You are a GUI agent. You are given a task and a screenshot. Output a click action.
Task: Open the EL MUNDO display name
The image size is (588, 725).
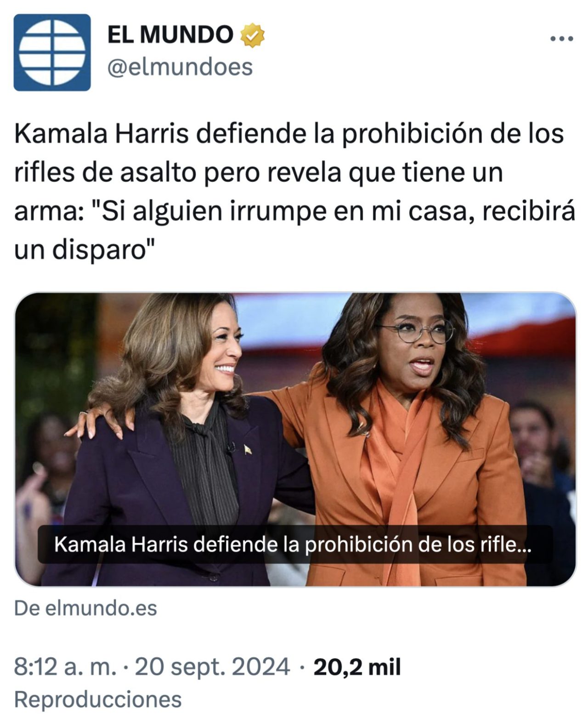[x=170, y=34]
